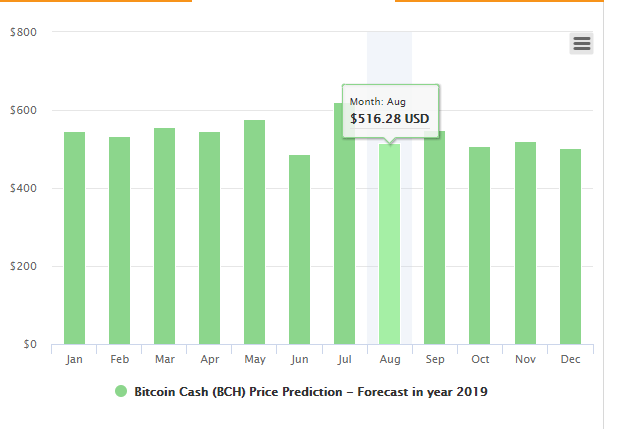Select the Apr price bar

pyautogui.click(x=209, y=238)
